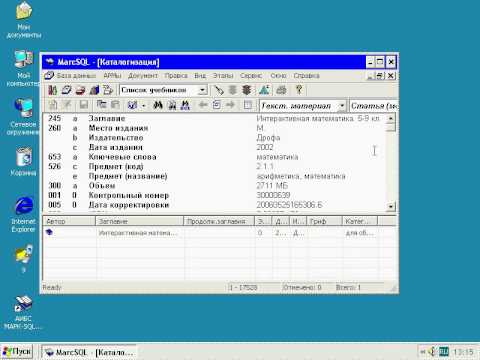480x360 pixels.
Task: Click the Гриф column header
Action: [x=325, y=221]
